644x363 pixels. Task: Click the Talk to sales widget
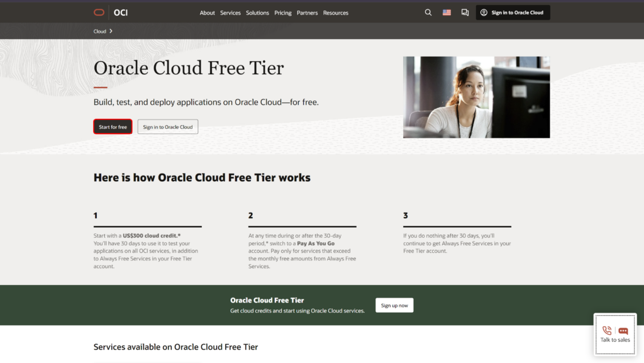click(615, 334)
